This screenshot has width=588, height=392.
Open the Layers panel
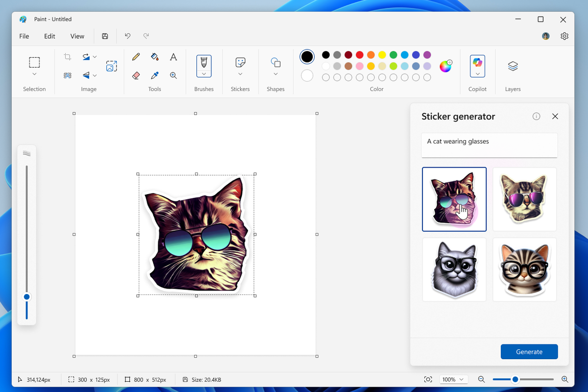pos(513,66)
